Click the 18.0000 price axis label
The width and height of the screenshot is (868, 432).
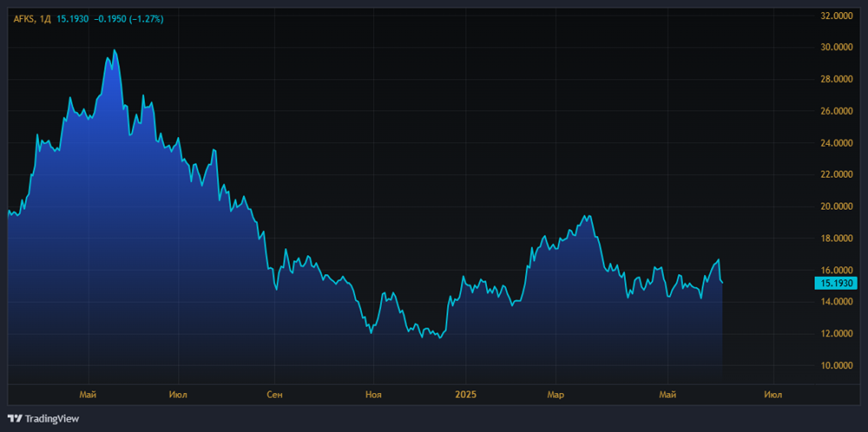click(837, 239)
